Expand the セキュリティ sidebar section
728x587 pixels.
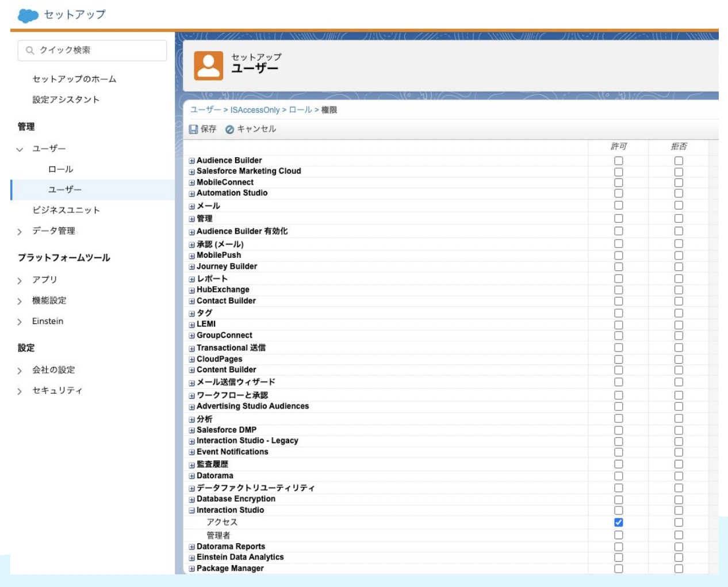tap(20, 391)
